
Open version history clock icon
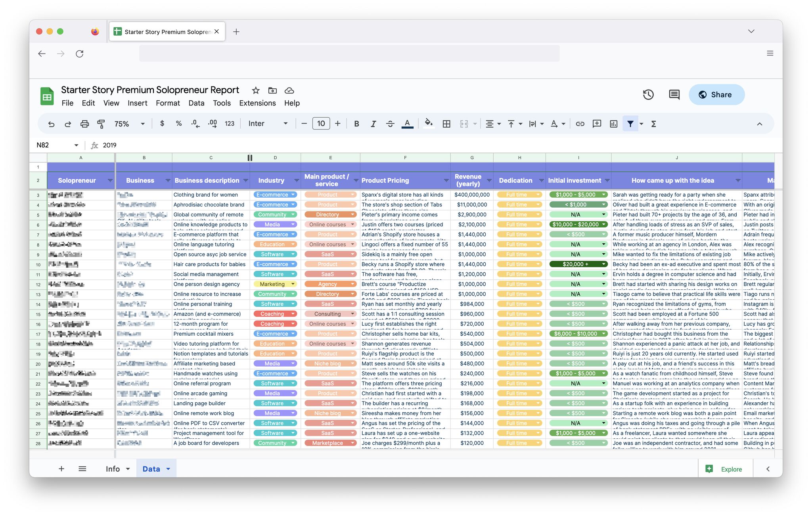[x=648, y=95]
